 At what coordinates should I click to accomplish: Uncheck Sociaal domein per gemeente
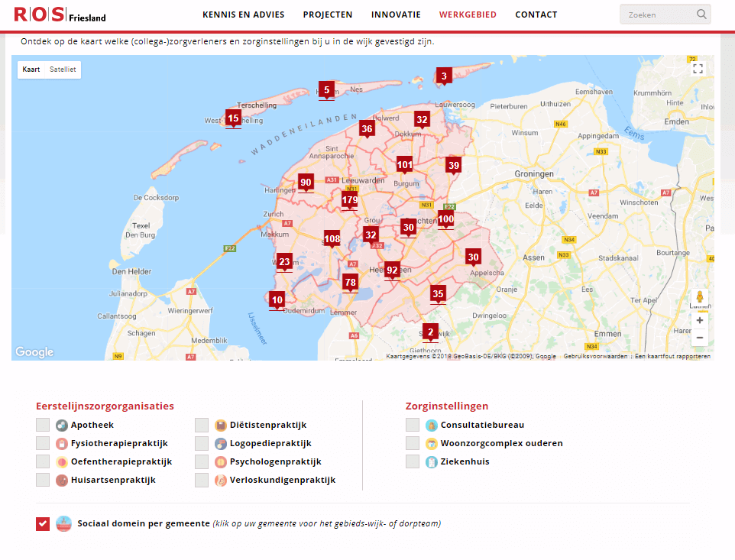pos(43,524)
